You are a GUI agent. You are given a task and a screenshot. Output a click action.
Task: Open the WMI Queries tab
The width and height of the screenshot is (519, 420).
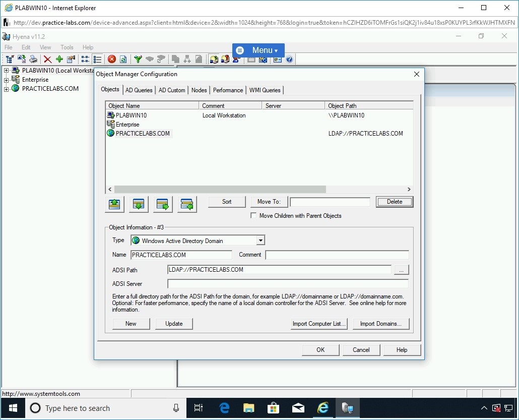tap(265, 90)
